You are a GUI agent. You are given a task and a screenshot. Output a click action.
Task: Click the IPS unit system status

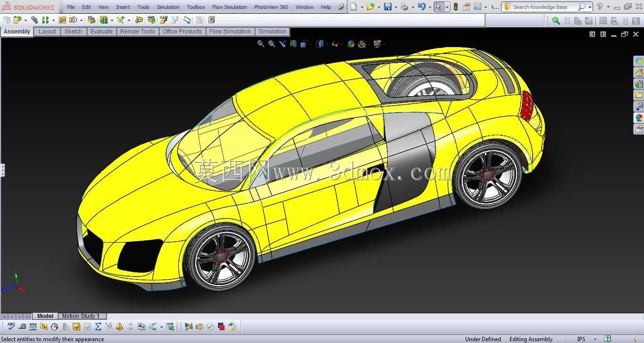point(581,339)
